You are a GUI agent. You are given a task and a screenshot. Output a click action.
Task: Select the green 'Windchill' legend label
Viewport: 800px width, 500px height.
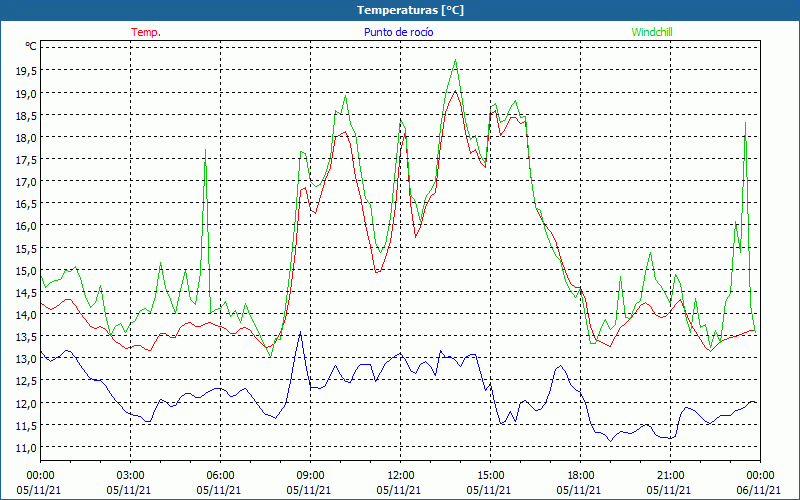pyautogui.click(x=652, y=32)
